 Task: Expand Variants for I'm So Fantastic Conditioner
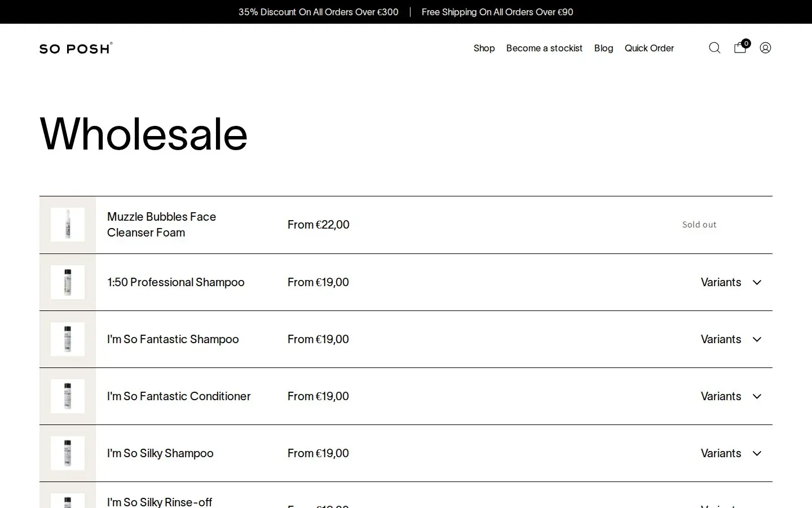coord(731,396)
